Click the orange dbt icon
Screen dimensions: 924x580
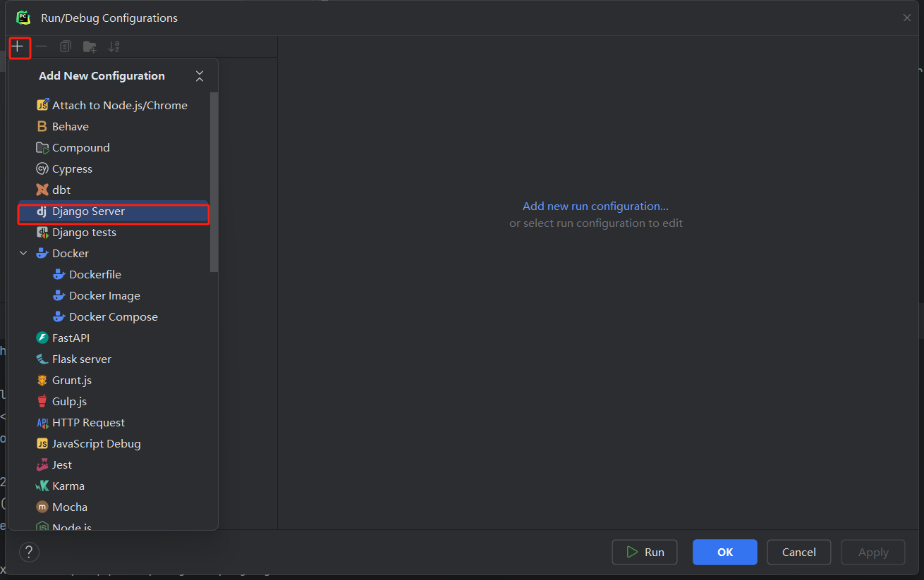click(42, 190)
